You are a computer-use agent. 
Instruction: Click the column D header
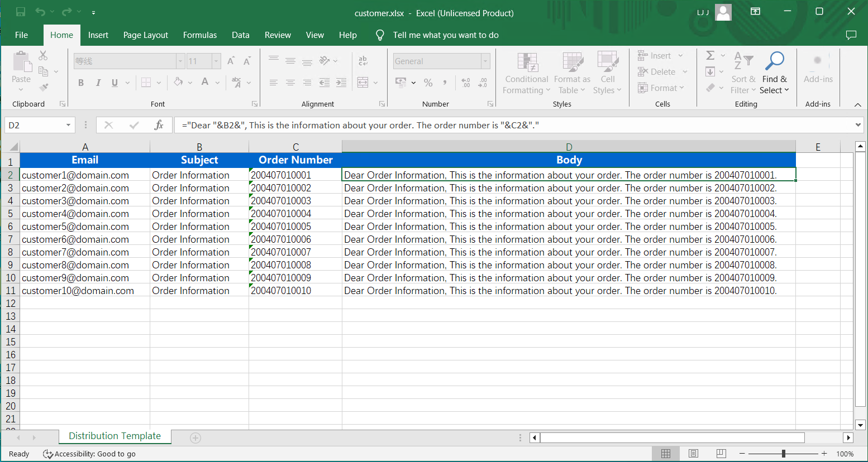click(x=569, y=147)
